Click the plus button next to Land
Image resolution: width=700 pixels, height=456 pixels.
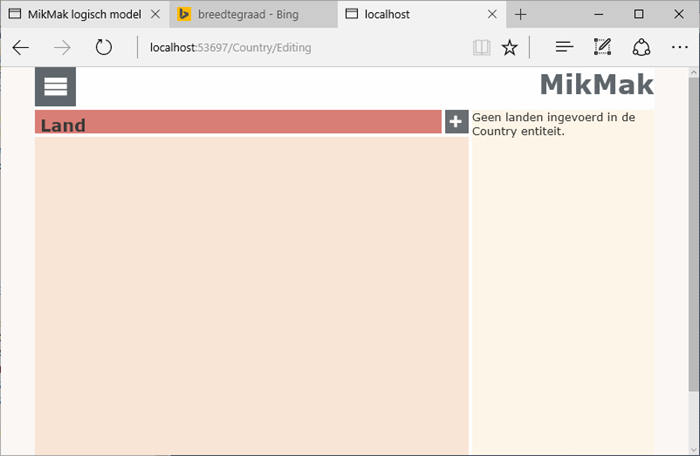tap(456, 122)
